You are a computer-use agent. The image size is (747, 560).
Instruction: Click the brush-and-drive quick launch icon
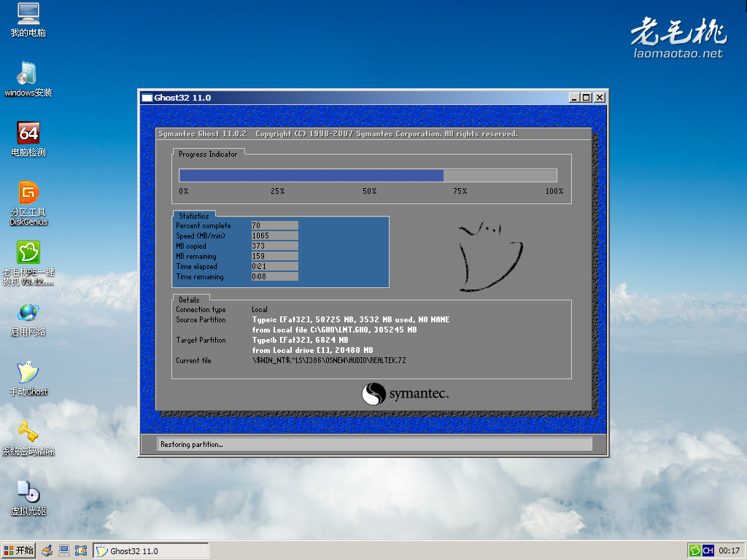pyautogui.click(x=47, y=551)
